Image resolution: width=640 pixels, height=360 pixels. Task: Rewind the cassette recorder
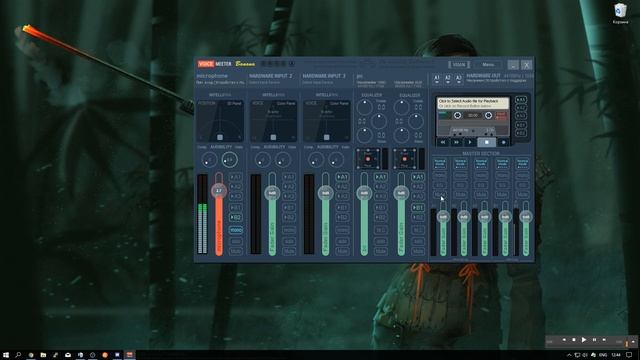click(x=442, y=142)
